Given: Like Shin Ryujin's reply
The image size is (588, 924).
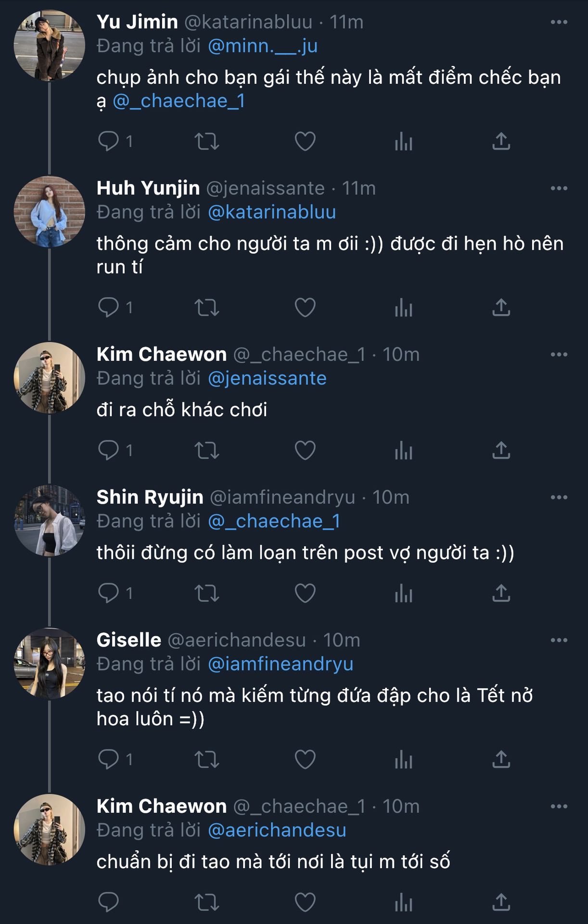Looking at the screenshot, I should tap(305, 593).
